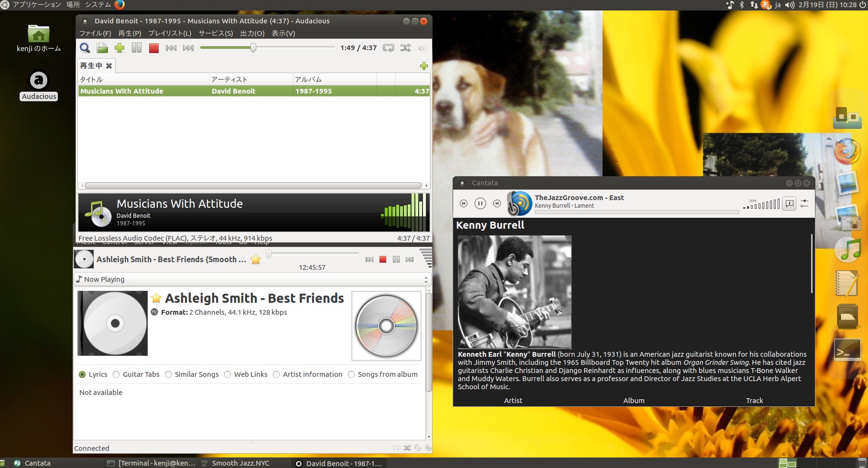Open the サービス(S) menu in Audacious
The width and height of the screenshot is (868, 468).
216,33
